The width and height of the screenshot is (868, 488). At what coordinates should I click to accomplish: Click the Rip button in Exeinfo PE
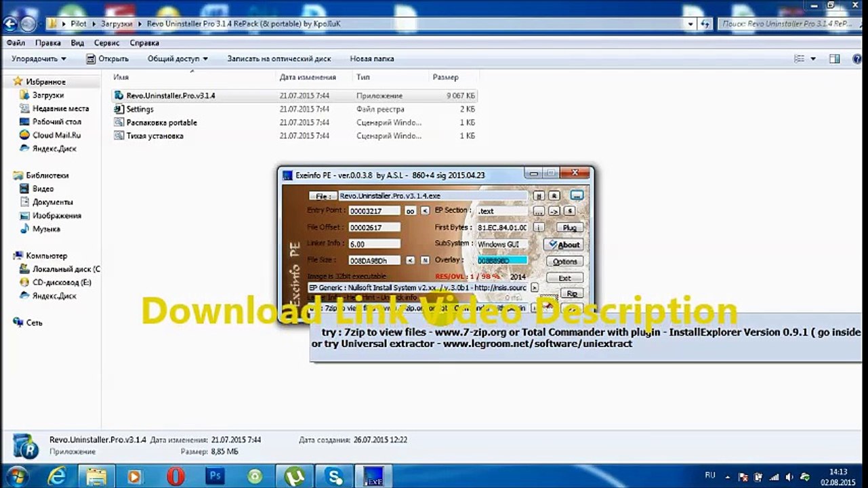572,293
